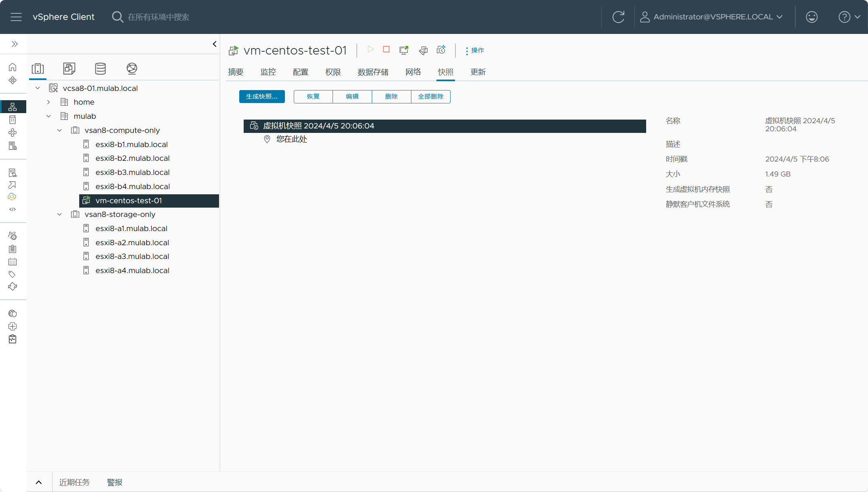Switch to the 数据存储 tab
Viewport: 868px width, 492px height.
[373, 72]
